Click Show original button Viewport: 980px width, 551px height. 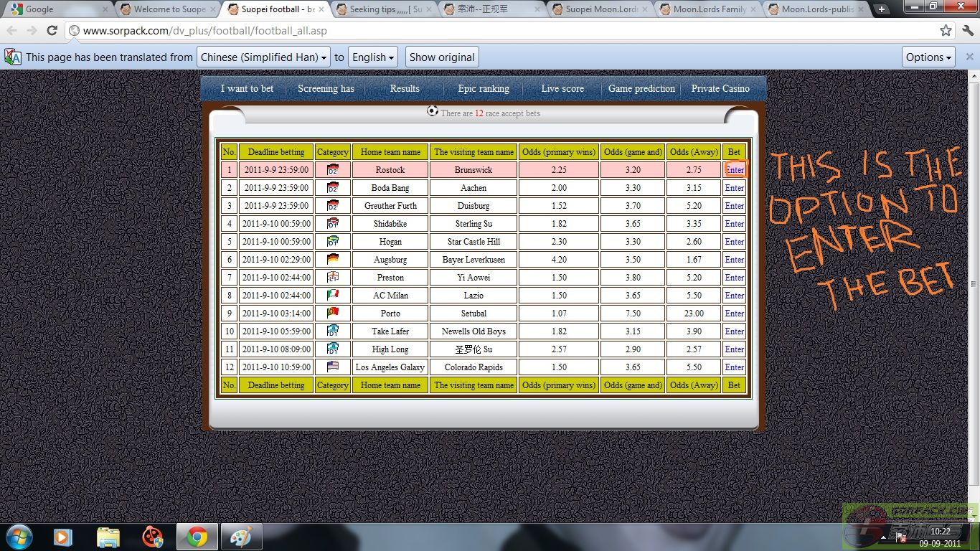[442, 57]
